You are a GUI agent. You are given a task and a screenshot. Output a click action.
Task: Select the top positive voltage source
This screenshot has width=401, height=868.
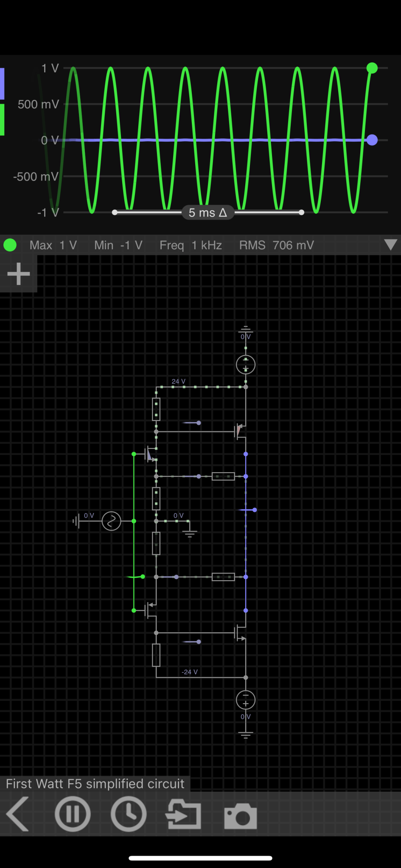pos(246,364)
